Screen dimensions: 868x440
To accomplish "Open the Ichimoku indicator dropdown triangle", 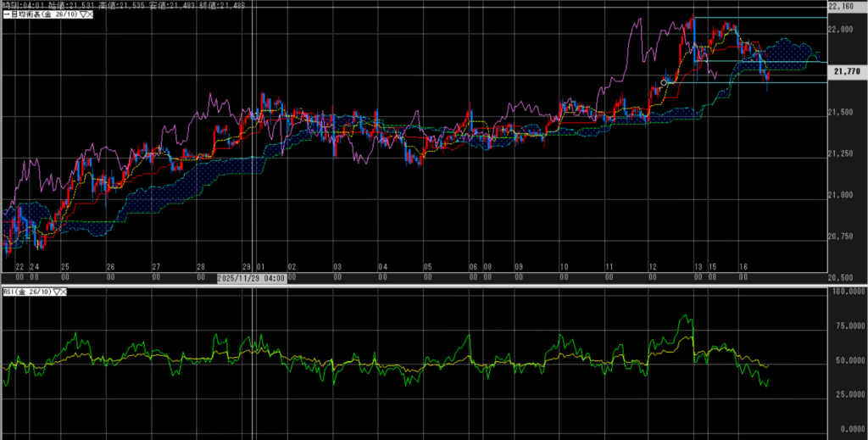I will click(81, 15).
